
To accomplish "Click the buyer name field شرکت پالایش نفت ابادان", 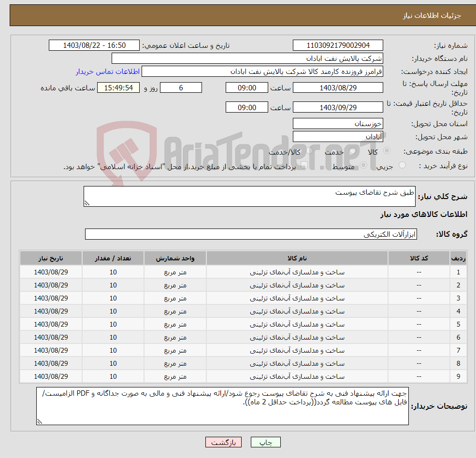I will pyautogui.click(x=247, y=58).
